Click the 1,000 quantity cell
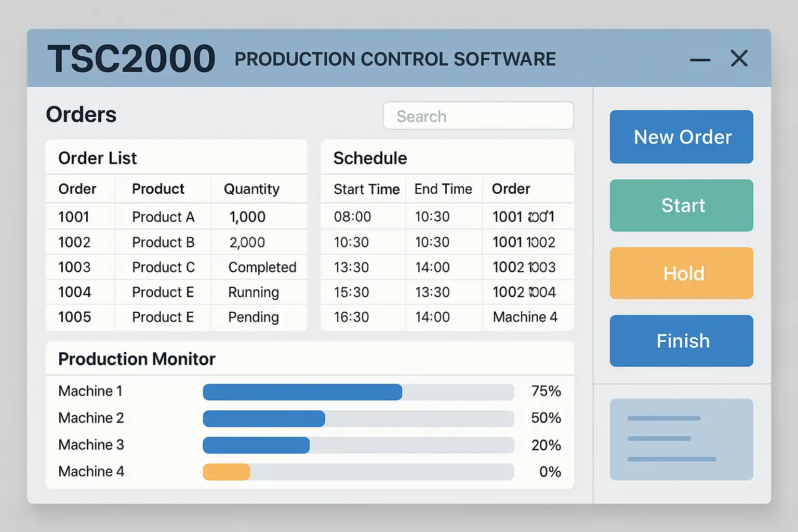 (247, 217)
